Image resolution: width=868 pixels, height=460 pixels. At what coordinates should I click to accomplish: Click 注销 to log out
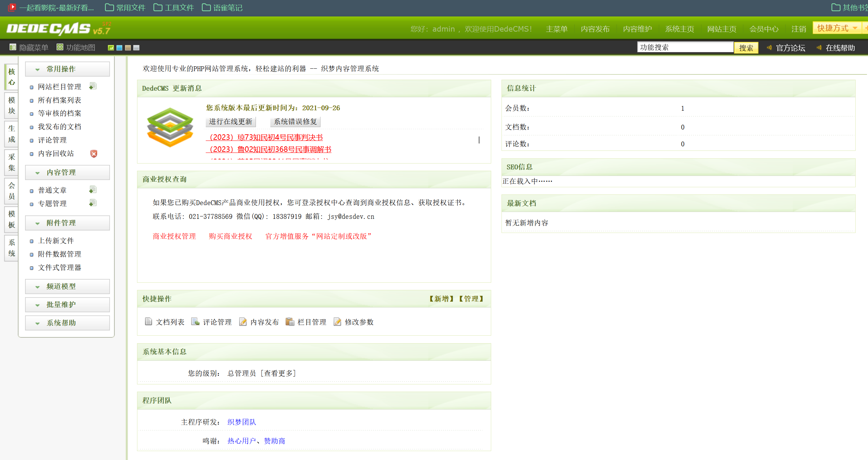coord(799,29)
